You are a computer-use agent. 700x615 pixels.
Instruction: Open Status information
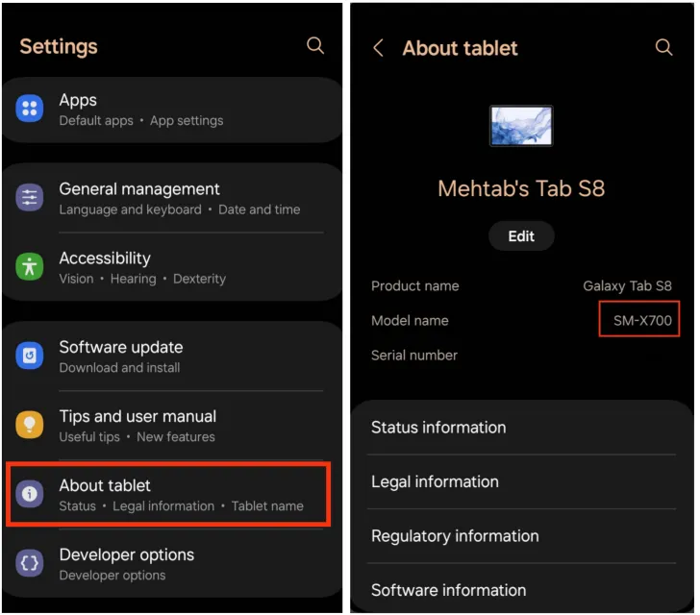click(521, 428)
